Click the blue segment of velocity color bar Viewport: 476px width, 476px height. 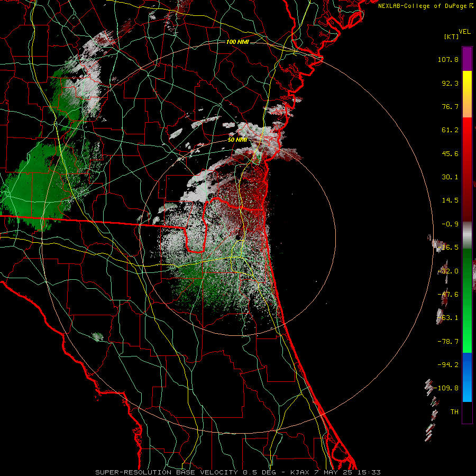[467, 377]
